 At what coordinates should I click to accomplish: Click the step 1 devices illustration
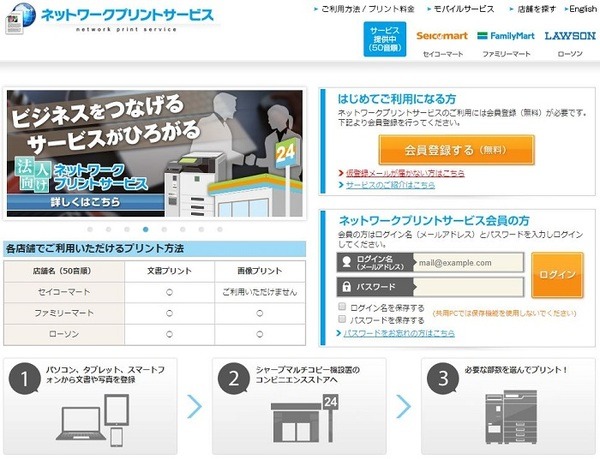[x=93, y=420]
